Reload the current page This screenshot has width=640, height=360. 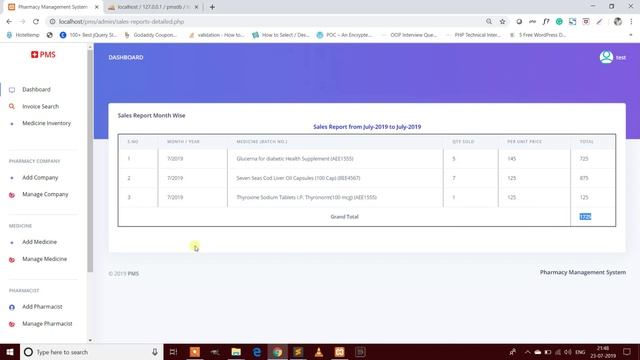click(x=36, y=22)
